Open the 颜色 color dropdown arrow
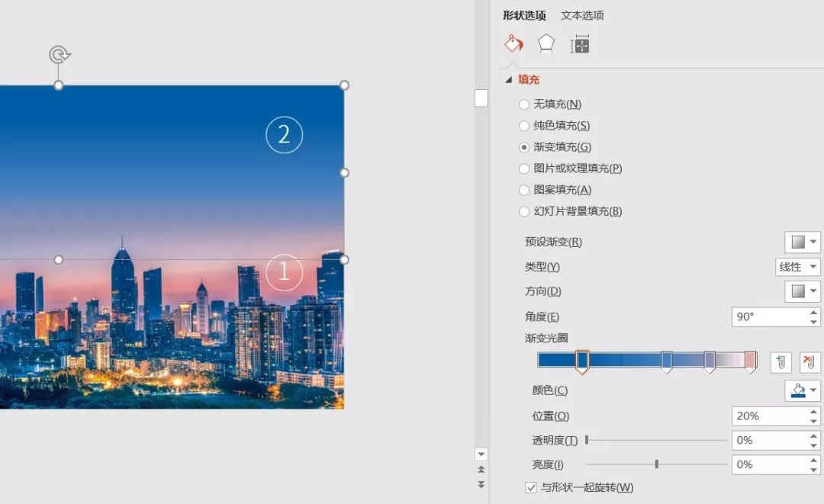This screenshot has width=824, height=504. click(813, 390)
